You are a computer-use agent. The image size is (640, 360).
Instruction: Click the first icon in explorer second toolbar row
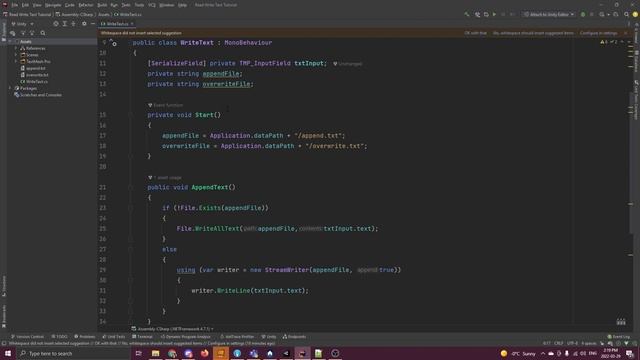coord(13,33)
